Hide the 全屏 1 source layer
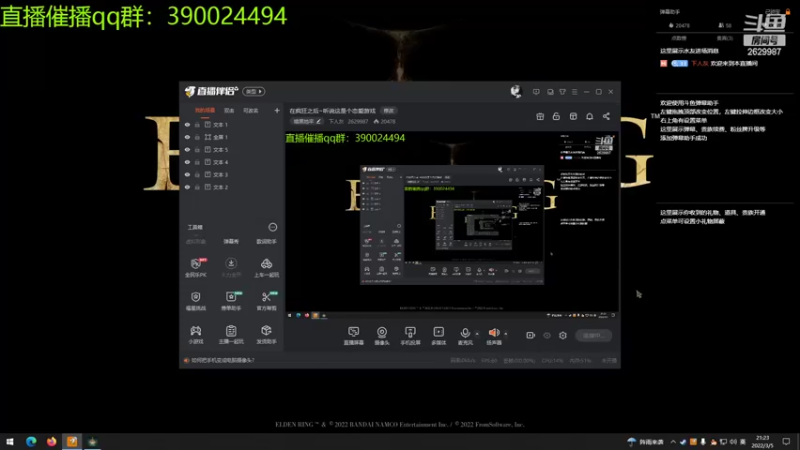 click(x=187, y=137)
